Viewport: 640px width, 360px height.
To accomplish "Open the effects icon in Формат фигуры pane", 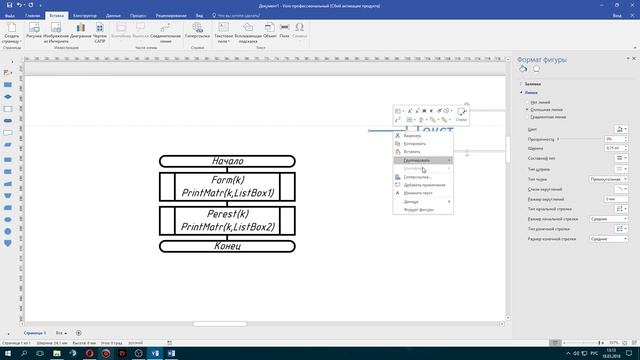I will pyautogui.click(x=536, y=69).
